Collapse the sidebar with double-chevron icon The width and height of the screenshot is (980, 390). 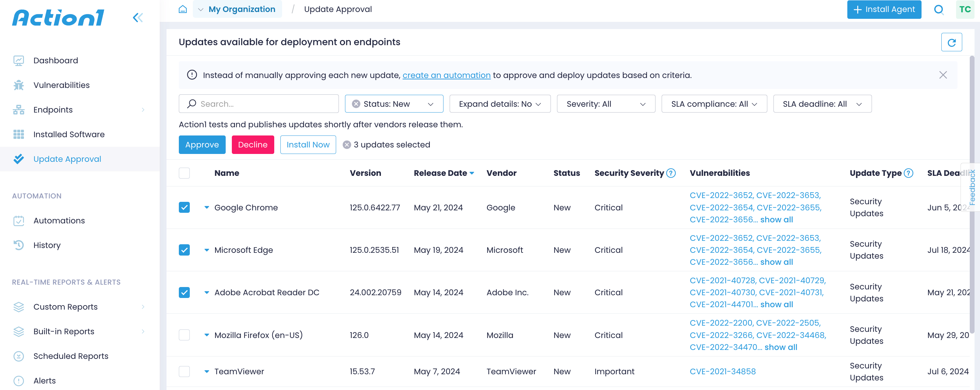pos(138,17)
